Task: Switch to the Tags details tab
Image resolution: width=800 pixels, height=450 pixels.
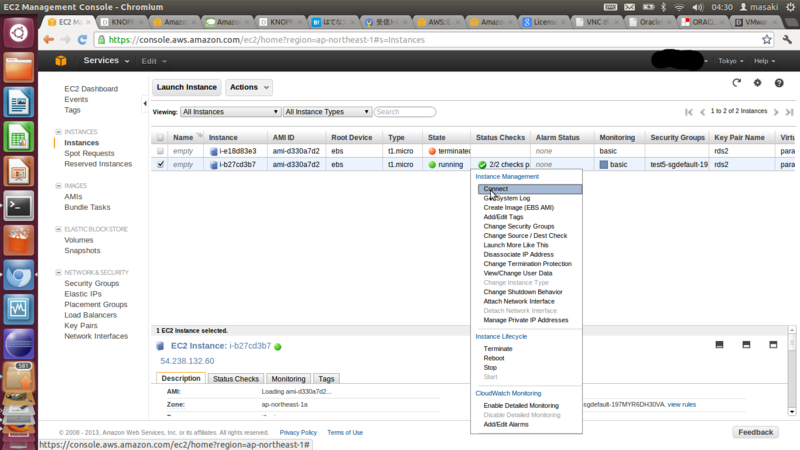Action: click(326, 379)
